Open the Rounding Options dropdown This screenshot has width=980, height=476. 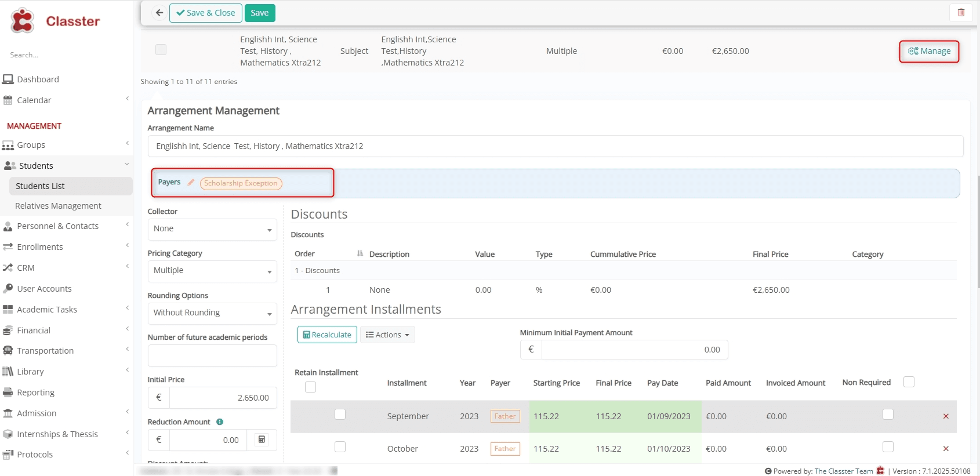pyautogui.click(x=212, y=313)
